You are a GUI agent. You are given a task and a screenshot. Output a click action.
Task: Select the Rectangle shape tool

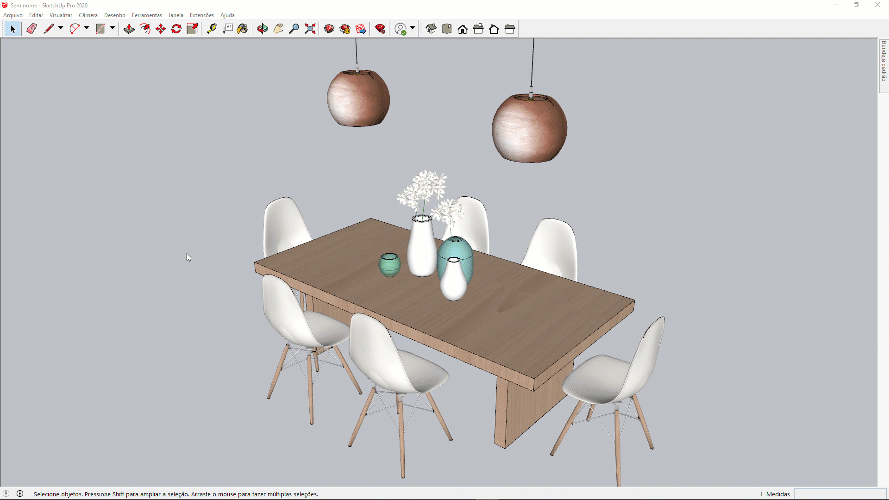(100, 29)
